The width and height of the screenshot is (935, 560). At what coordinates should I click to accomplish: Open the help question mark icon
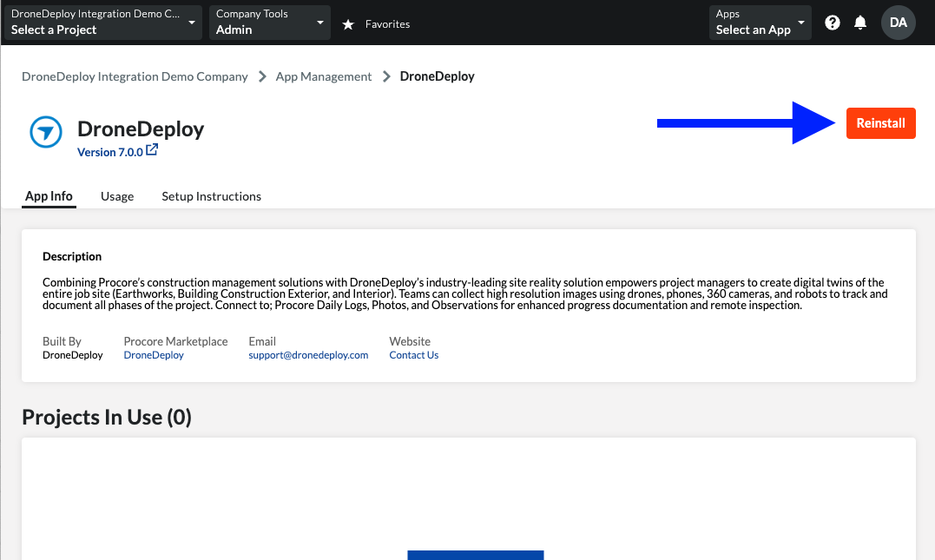(833, 23)
